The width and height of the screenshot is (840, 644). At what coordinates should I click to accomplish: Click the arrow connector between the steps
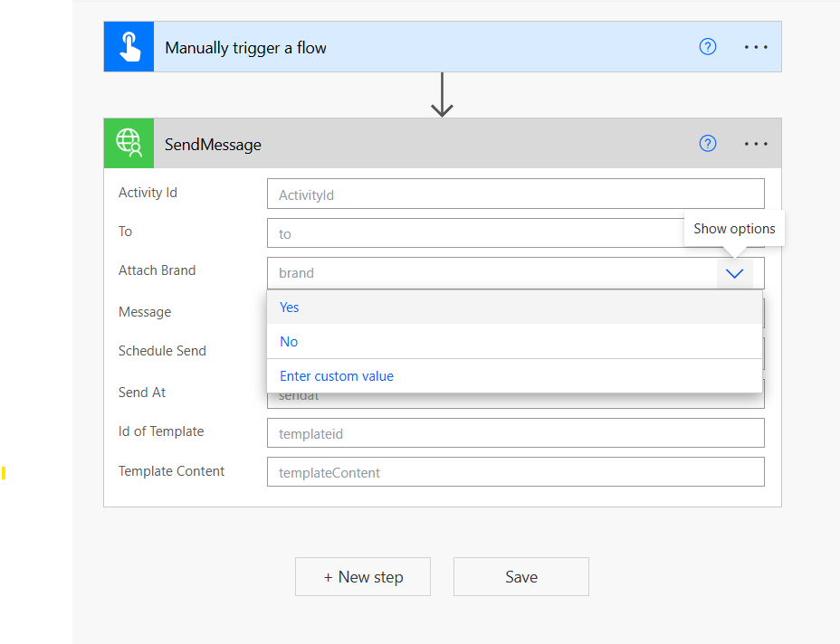pyautogui.click(x=442, y=95)
